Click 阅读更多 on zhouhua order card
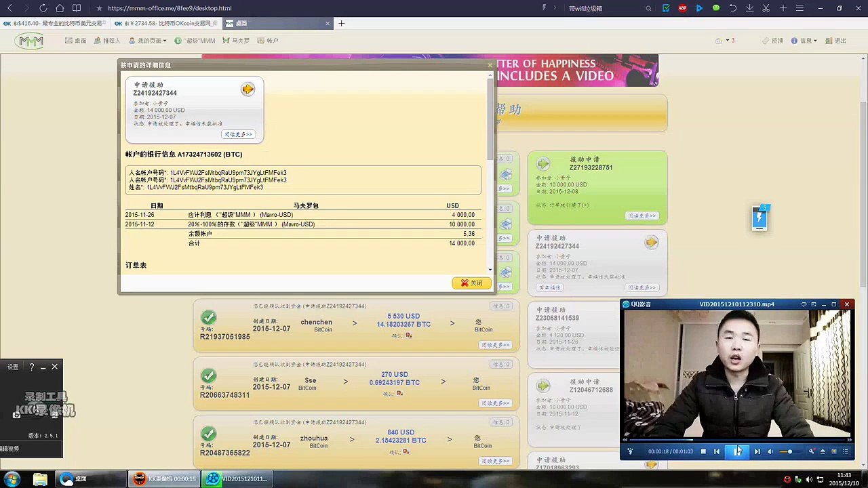The height and width of the screenshot is (488, 868). tap(495, 461)
